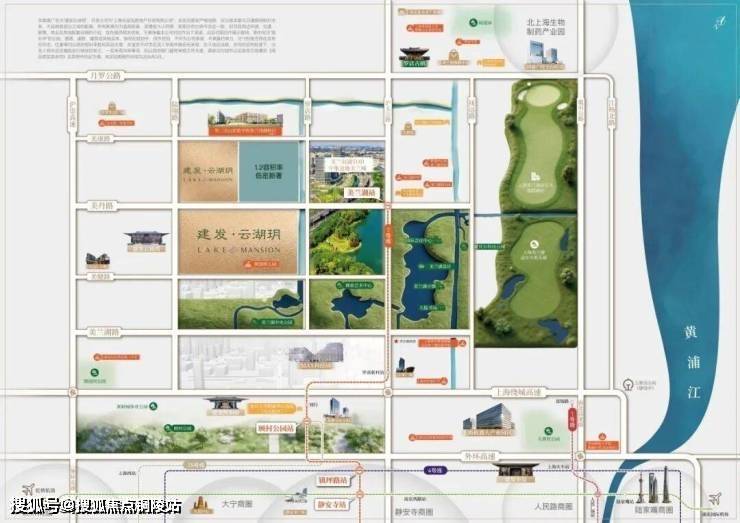Click the 外环高速 road label
This screenshot has width=740, height=523.
click(x=479, y=456)
